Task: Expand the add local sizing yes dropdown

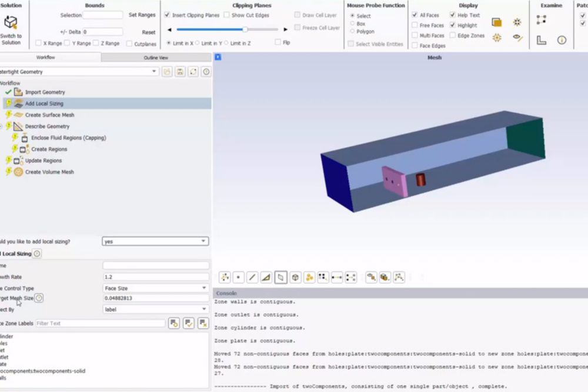Action: click(x=156, y=241)
